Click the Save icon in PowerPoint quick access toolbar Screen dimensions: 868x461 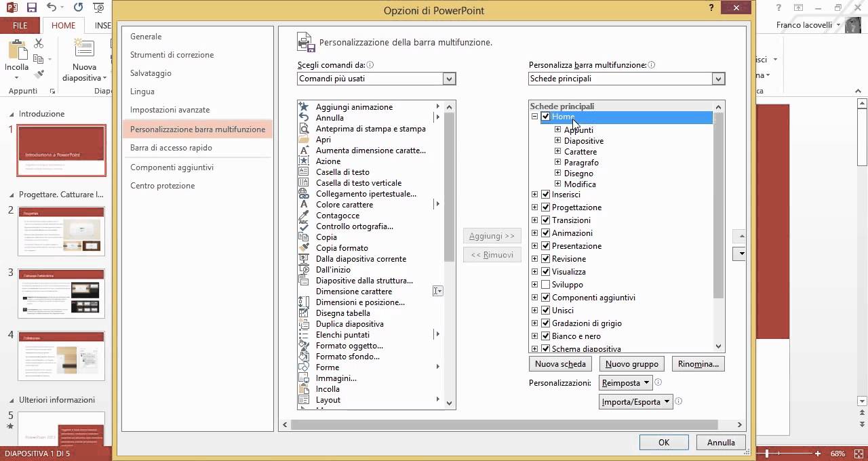coord(32,8)
